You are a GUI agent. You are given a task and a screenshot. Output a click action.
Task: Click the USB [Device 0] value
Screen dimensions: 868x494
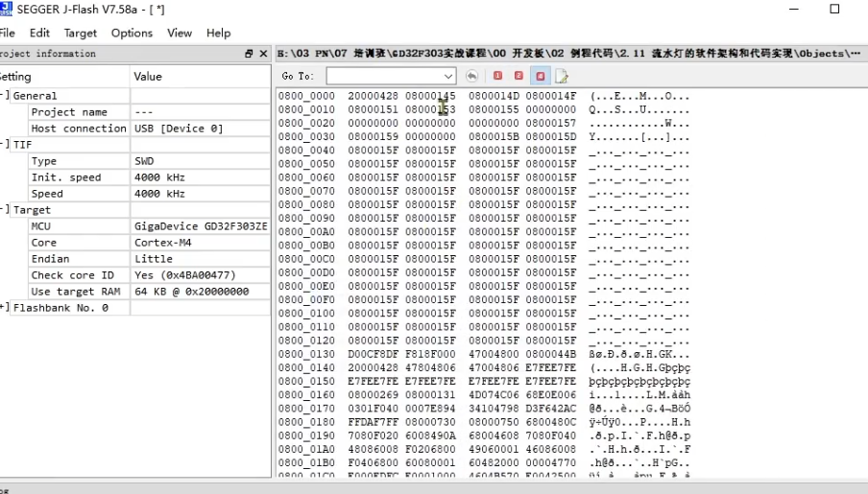click(x=179, y=129)
